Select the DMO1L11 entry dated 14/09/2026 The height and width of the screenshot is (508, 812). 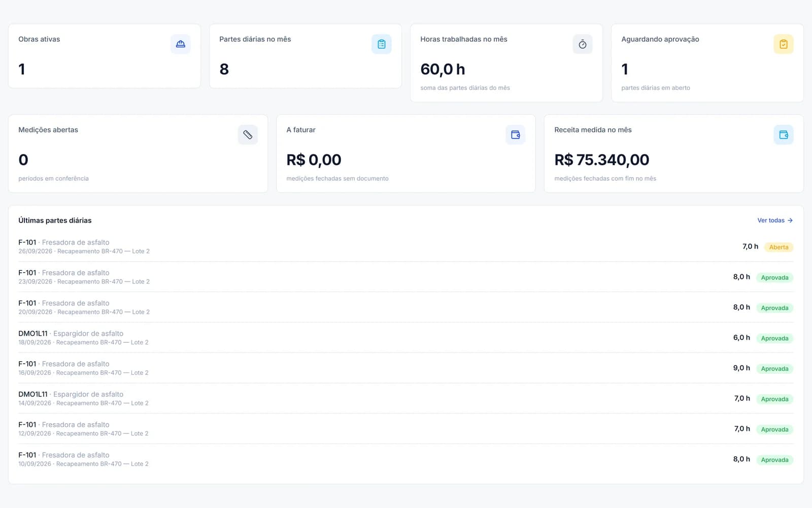[405, 398]
